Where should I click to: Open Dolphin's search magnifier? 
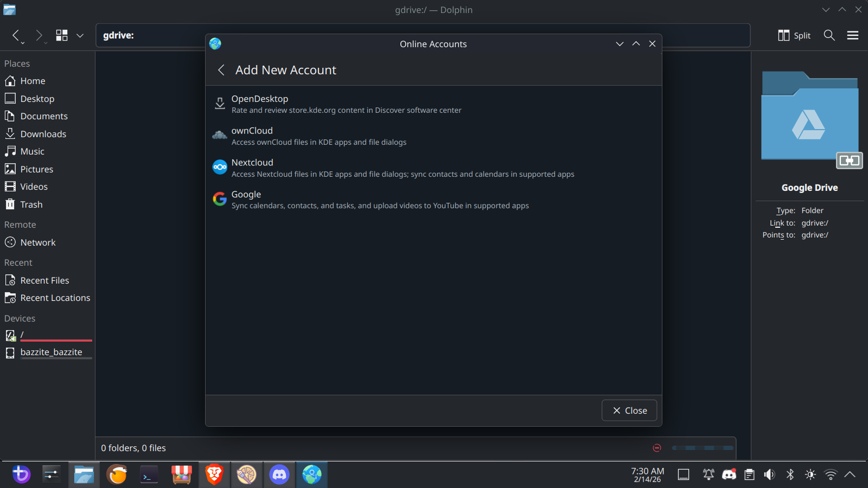[829, 35]
